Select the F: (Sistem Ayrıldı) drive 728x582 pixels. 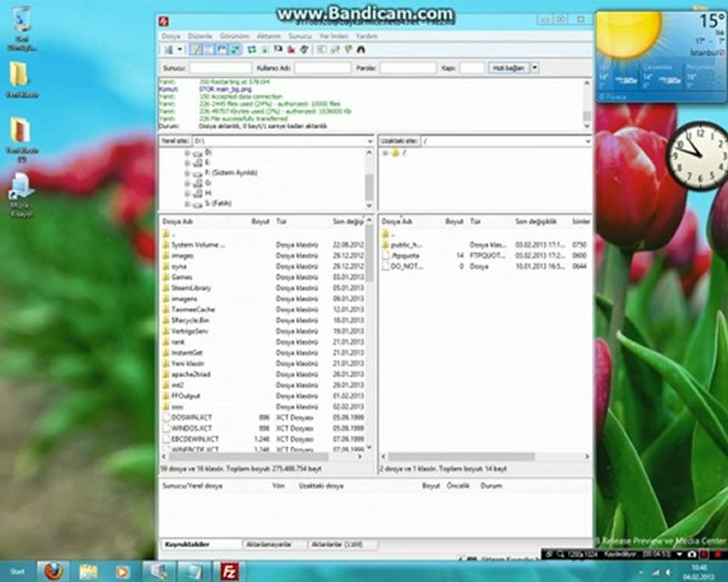click(x=231, y=173)
